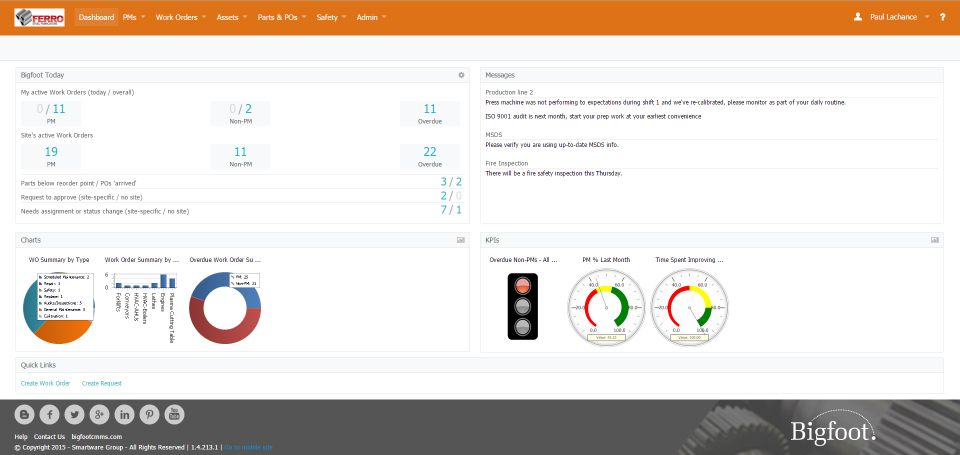This screenshot has height=455, width=960.
Task: Open the Admin menu
Action: point(371,17)
